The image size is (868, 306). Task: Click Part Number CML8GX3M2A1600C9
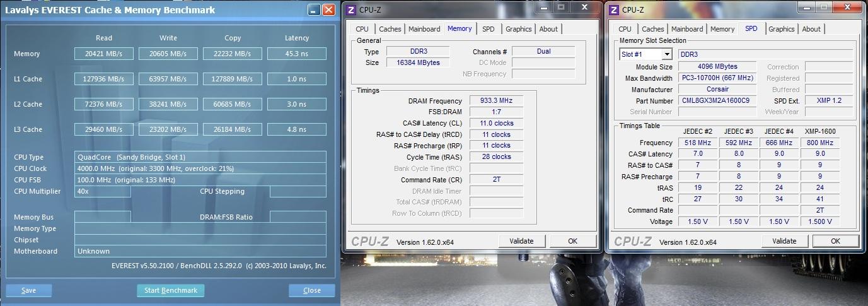pos(717,100)
